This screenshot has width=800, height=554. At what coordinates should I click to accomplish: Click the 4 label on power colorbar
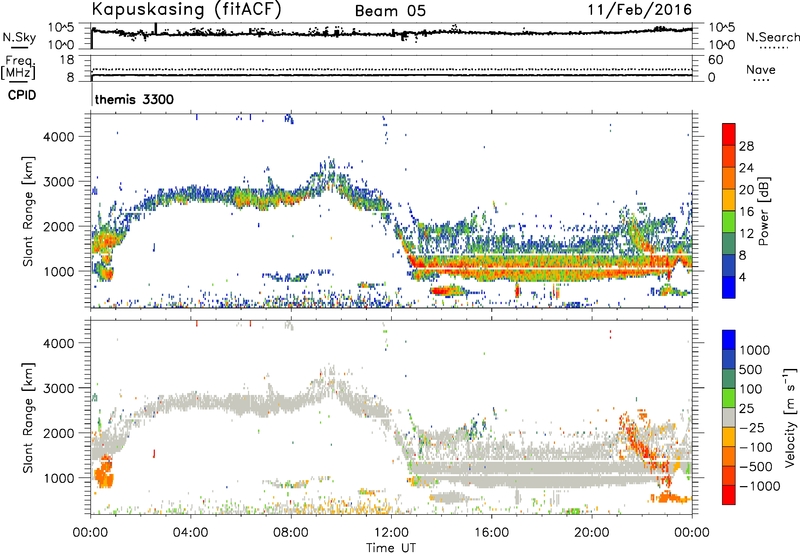pyautogui.click(x=742, y=277)
